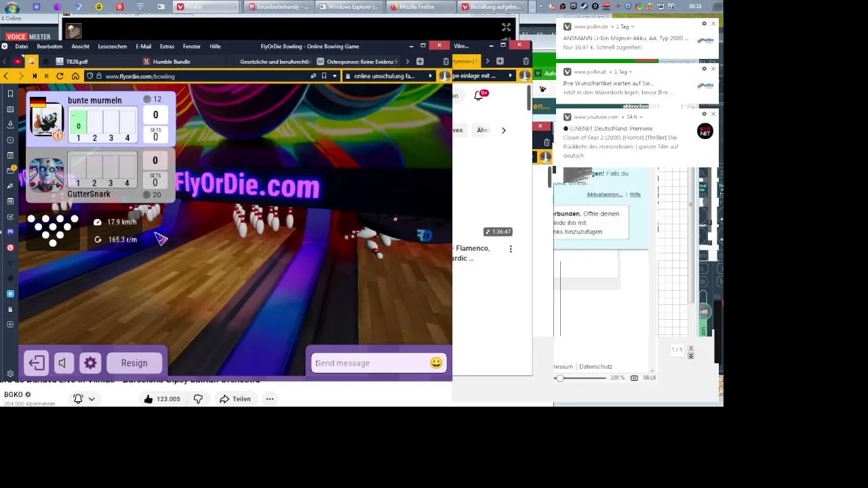Viewport: 868px width, 488px height.
Task: Switch to Osteoporose: Keine Evidenz tab
Action: 357,62
